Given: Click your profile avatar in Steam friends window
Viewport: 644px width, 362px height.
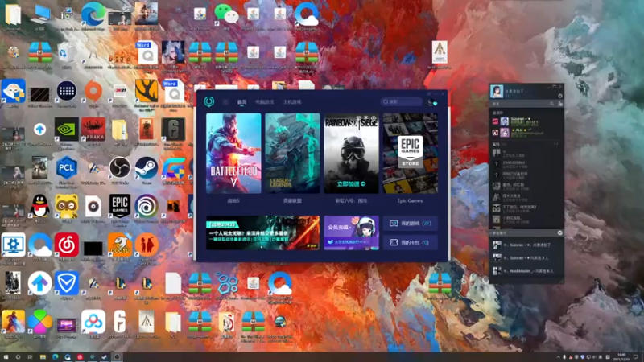Looking at the screenshot, I should pos(497,91).
